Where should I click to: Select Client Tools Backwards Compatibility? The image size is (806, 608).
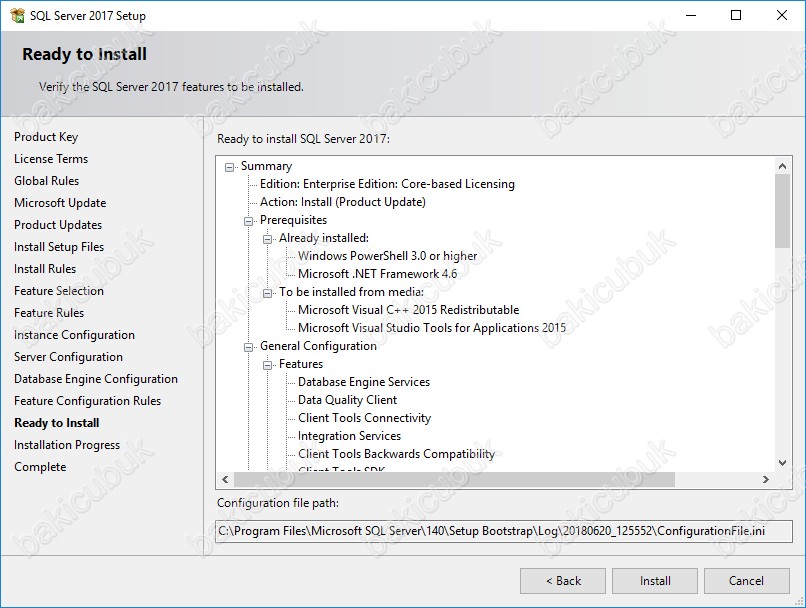[x=396, y=454]
